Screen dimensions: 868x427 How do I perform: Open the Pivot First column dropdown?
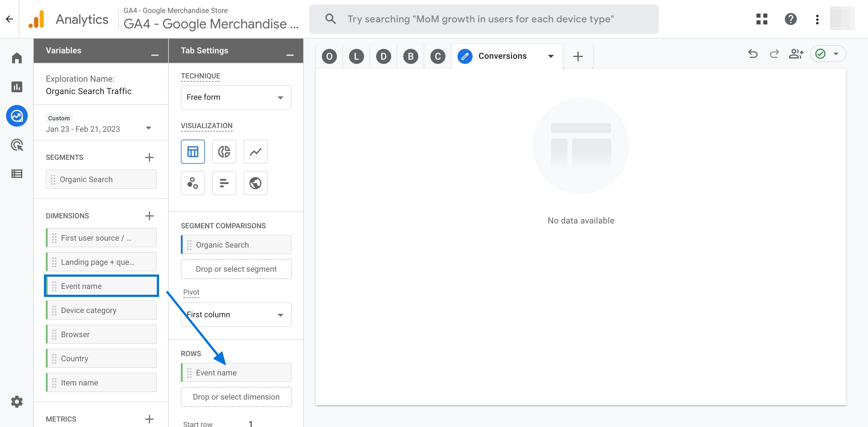pos(236,315)
